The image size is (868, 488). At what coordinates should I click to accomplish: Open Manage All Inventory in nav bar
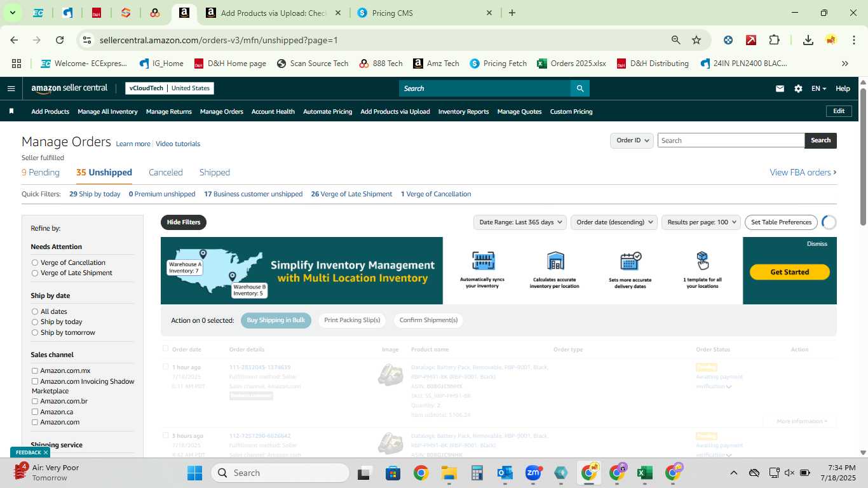pos(107,111)
